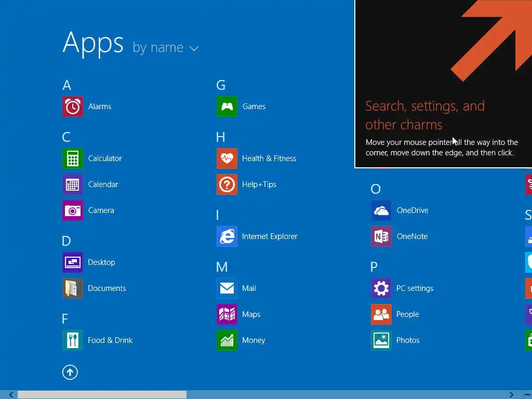
Task: Select the letter D group header
Action: [x=66, y=241]
